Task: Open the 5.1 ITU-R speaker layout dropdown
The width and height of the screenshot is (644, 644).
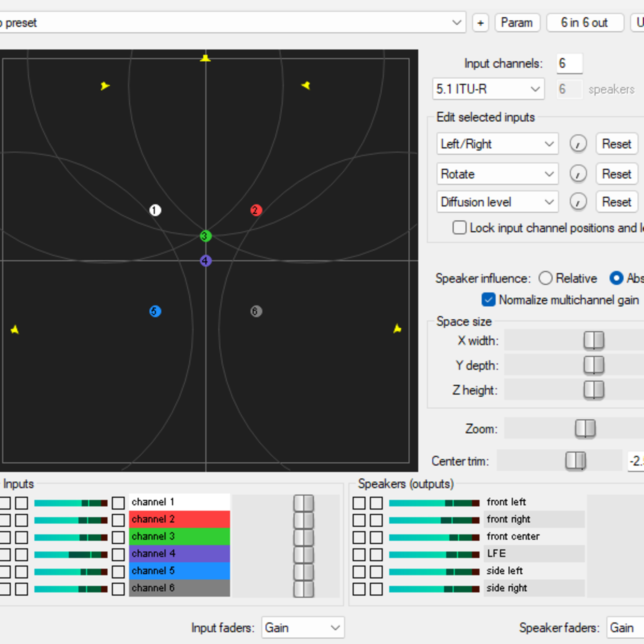Action: tap(488, 89)
